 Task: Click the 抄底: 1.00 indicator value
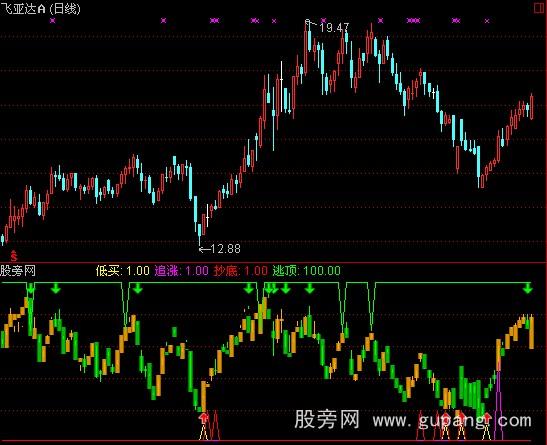(x=241, y=271)
